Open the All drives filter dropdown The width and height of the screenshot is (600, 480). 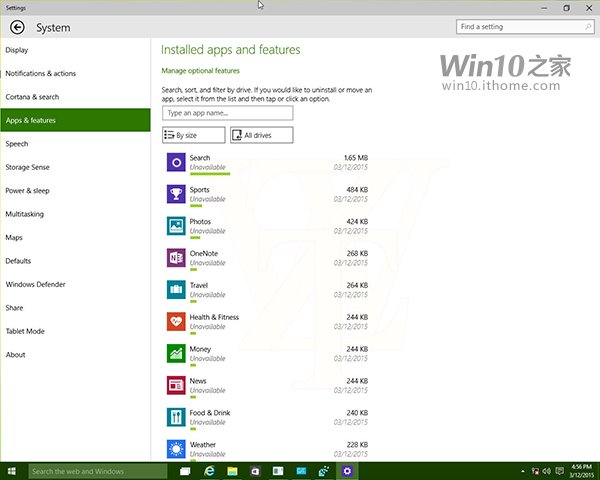click(x=262, y=135)
